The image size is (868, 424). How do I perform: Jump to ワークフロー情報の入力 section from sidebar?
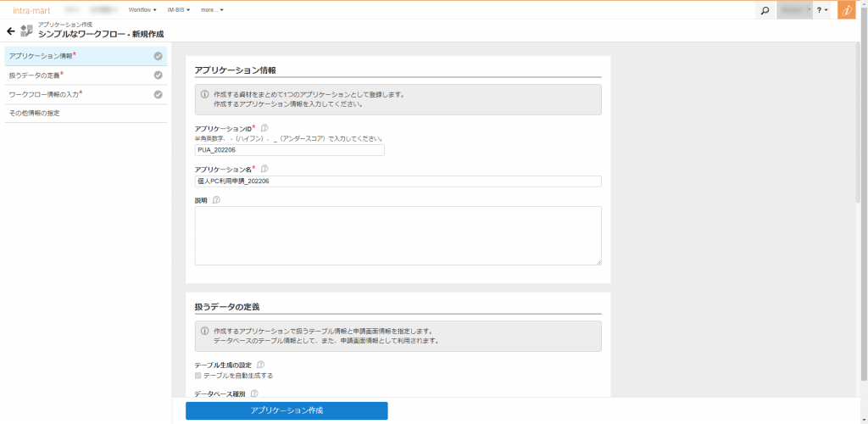click(86, 95)
